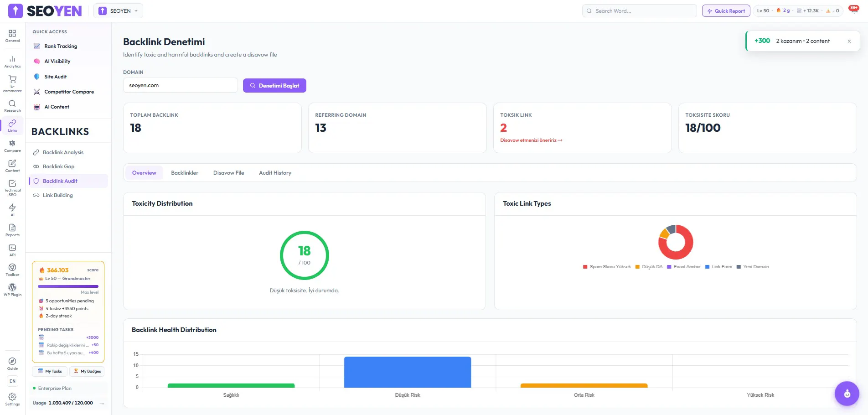Open the General section in the sidebar
The image size is (868, 415).
point(12,36)
